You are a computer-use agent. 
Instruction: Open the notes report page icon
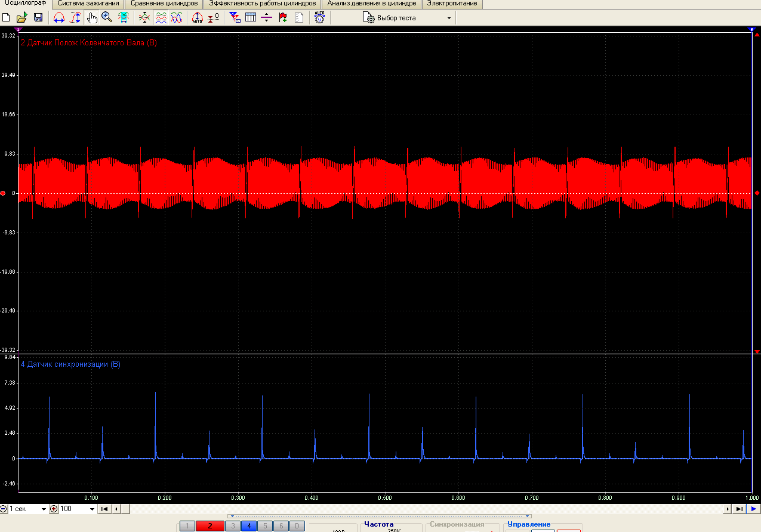(x=299, y=18)
